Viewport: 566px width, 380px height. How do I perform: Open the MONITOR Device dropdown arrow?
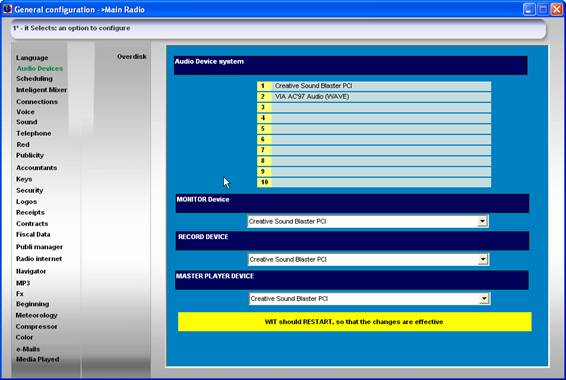482,221
